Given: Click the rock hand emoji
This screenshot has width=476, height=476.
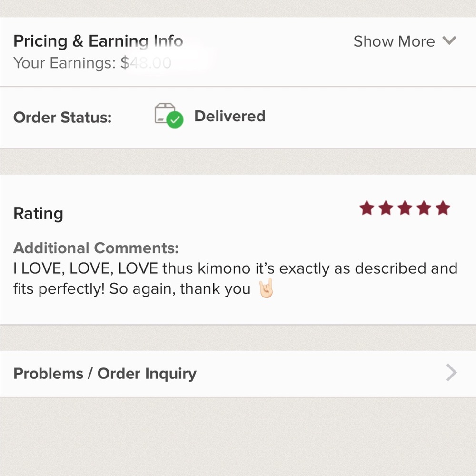Looking at the screenshot, I should click(x=266, y=289).
